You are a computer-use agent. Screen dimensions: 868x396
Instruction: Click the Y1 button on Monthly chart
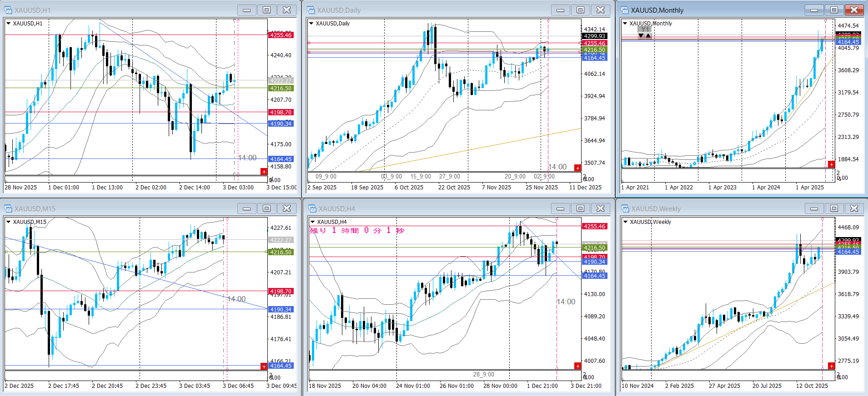click(645, 30)
